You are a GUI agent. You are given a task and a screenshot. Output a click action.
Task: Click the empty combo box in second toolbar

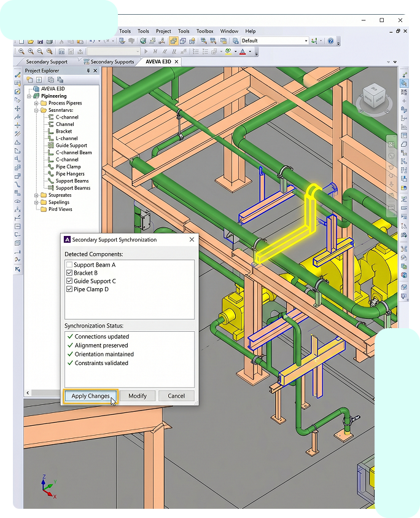click(x=114, y=52)
